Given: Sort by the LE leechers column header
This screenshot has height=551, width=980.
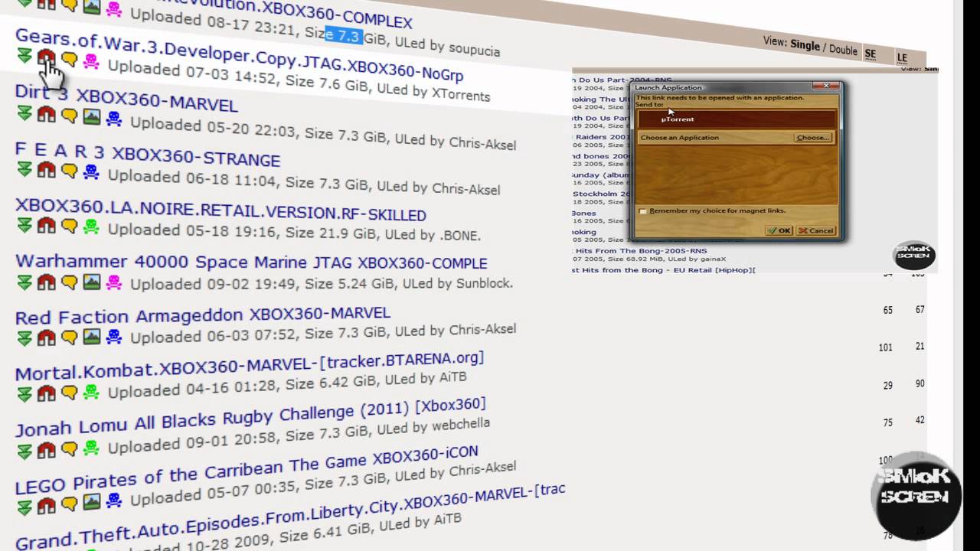Looking at the screenshot, I should [902, 58].
